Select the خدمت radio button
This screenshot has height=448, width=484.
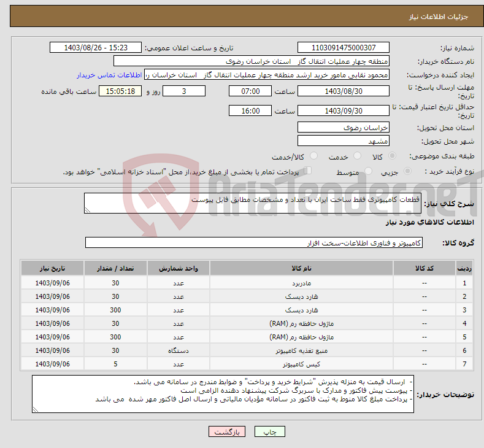(357, 156)
